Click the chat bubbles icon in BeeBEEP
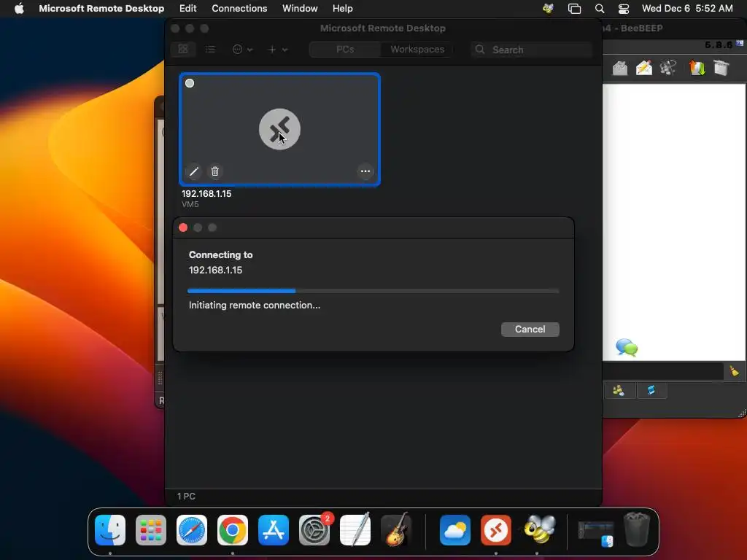 (627, 348)
